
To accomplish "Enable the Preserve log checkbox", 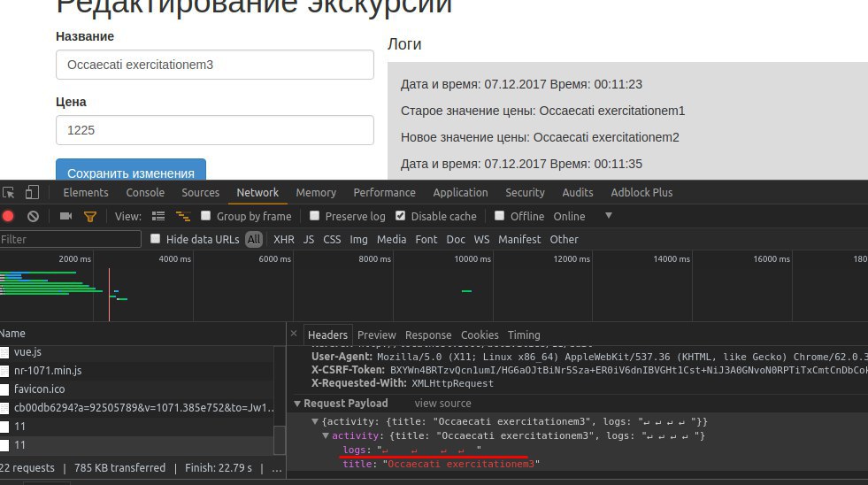I will pos(314,215).
